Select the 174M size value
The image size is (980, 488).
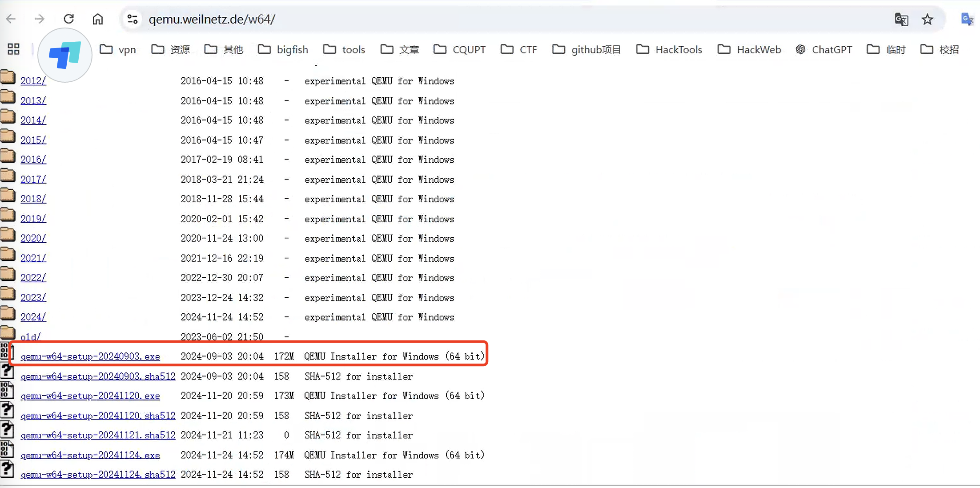(x=284, y=455)
